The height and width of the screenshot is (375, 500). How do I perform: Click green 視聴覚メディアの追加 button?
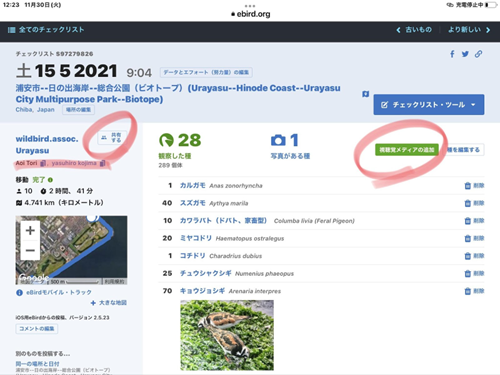[x=407, y=150]
